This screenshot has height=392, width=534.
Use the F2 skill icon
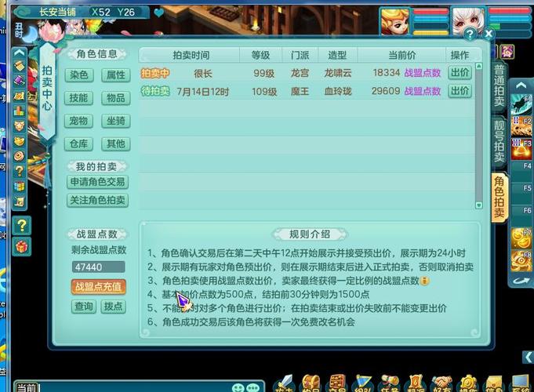click(521, 126)
